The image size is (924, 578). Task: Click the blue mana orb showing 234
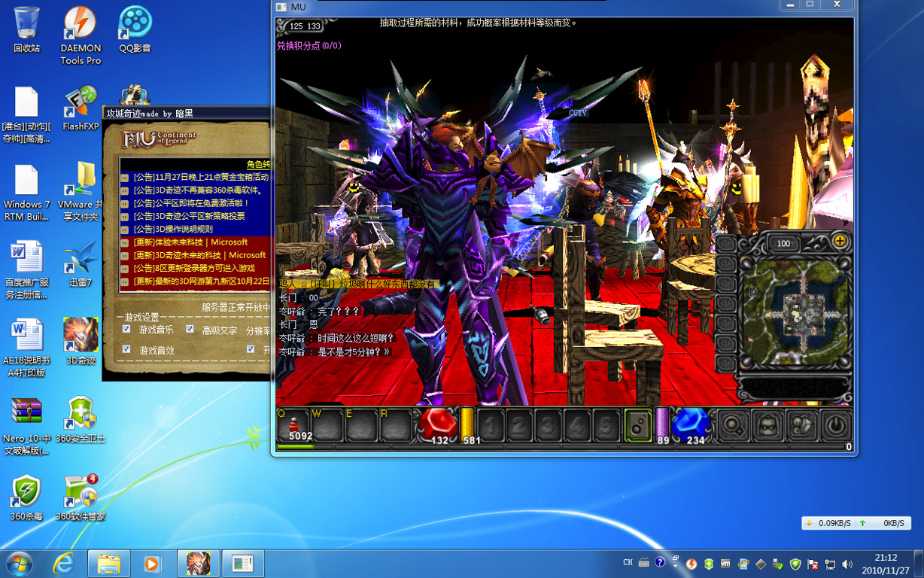pyautogui.click(x=691, y=425)
